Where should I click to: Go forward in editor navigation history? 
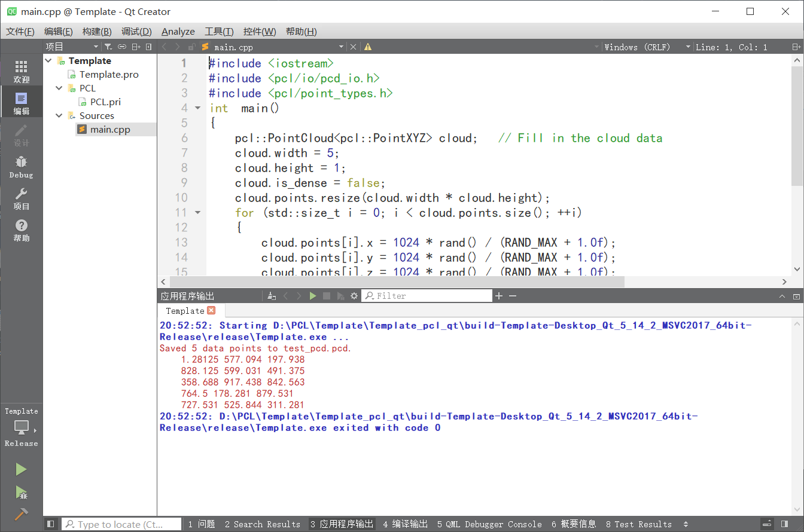[178, 47]
